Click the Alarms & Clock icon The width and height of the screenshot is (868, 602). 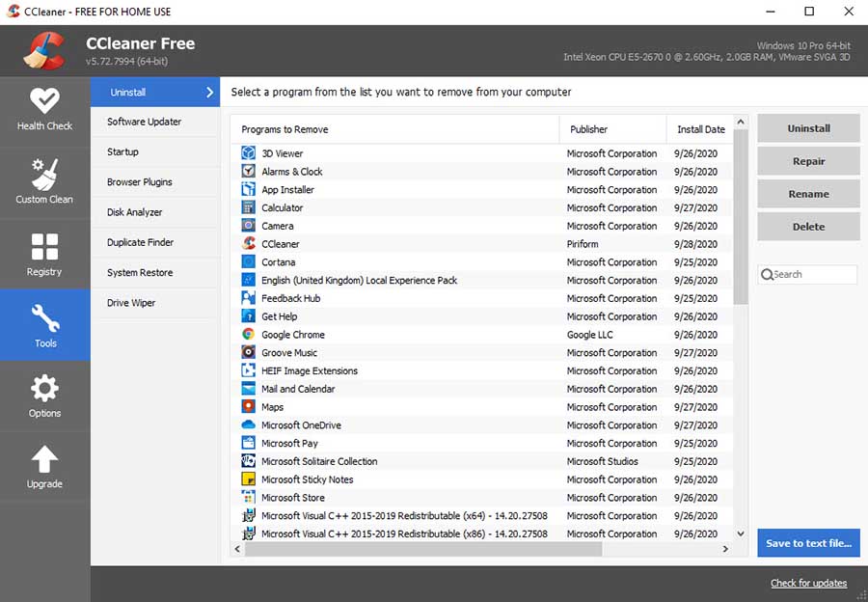click(249, 171)
